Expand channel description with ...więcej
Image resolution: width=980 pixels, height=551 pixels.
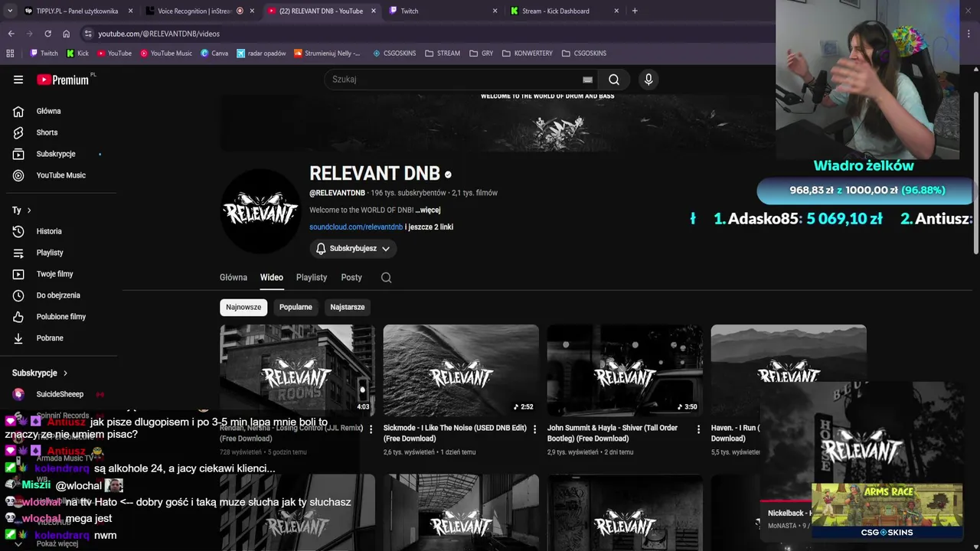(428, 210)
